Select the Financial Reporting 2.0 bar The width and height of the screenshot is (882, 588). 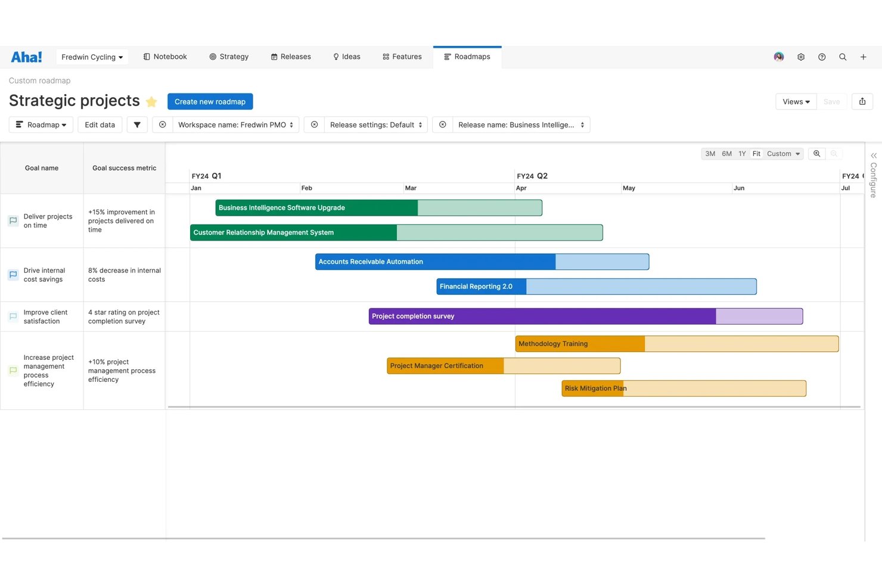pos(597,287)
